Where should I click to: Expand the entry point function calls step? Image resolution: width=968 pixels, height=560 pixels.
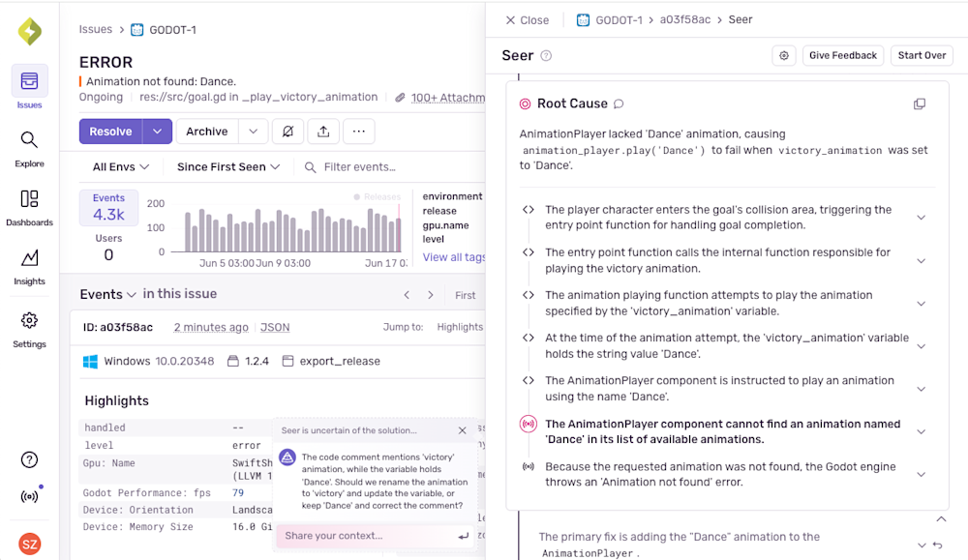pos(921,260)
